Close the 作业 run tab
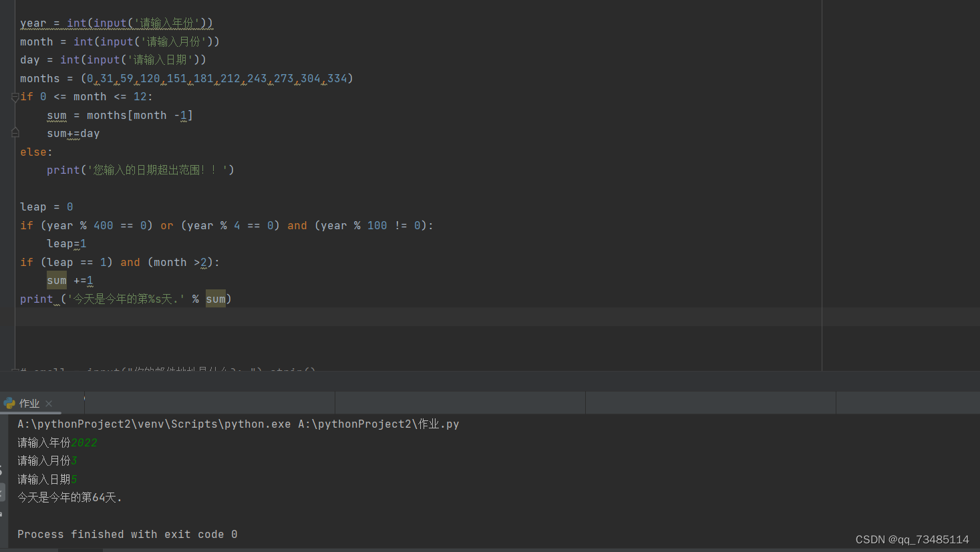980x552 pixels. tap(49, 404)
